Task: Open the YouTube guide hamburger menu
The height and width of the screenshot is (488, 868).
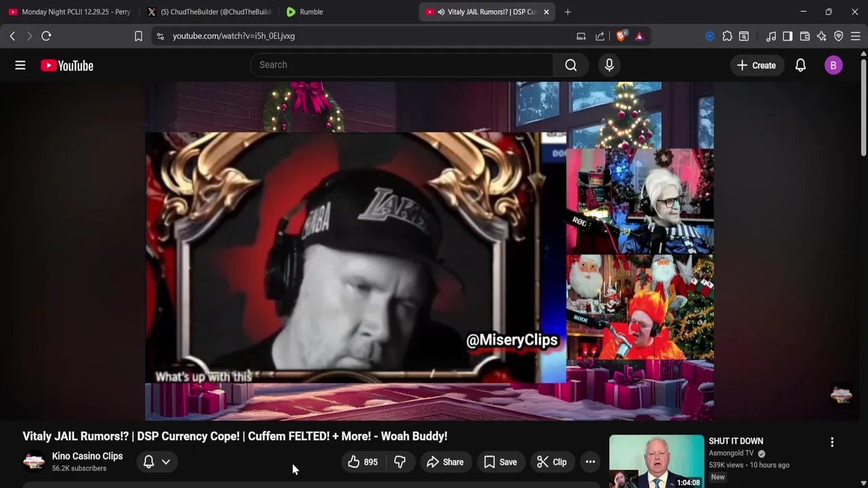Action: pos(20,65)
